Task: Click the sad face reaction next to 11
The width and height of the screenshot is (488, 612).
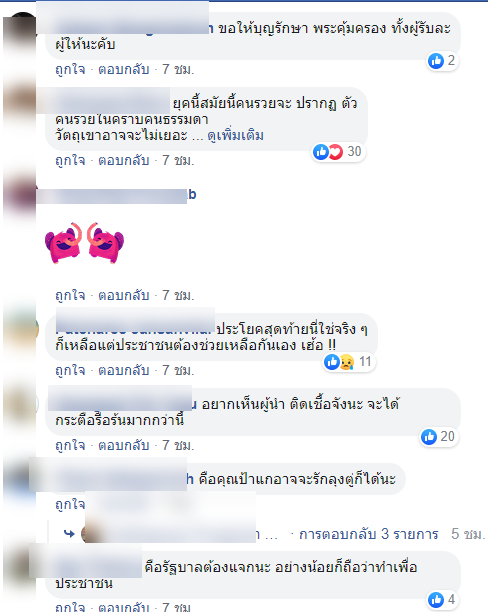Action: [x=347, y=362]
